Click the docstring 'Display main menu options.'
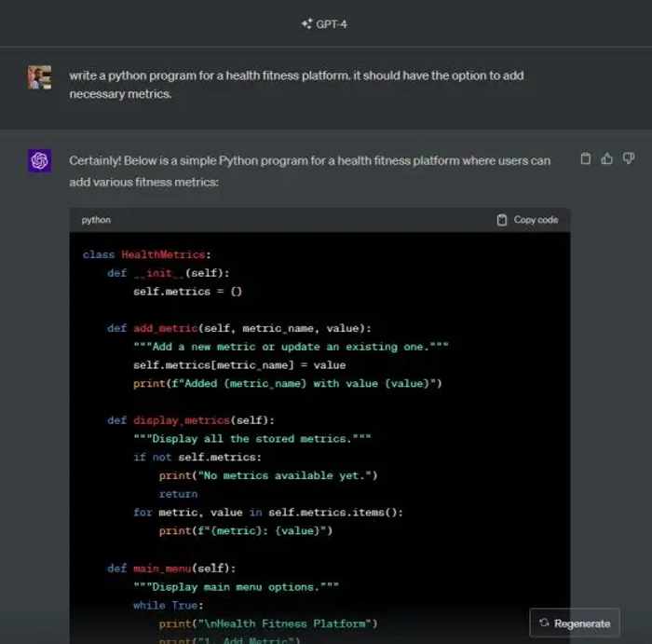 click(x=236, y=586)
